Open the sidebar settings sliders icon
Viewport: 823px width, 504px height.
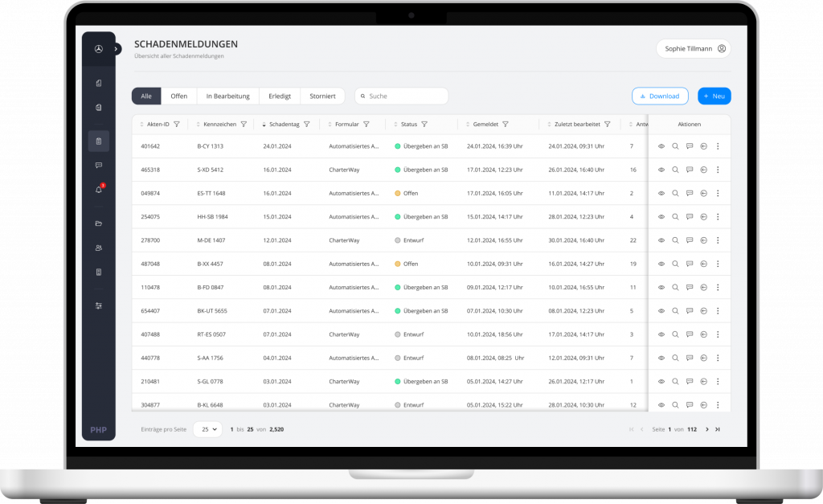(99, 305)
